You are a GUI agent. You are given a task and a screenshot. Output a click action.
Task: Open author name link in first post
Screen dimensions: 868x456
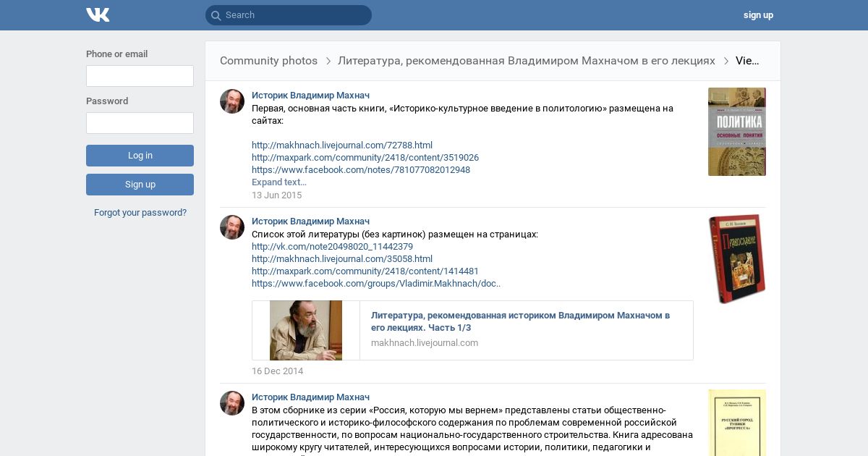click(310, 96)
